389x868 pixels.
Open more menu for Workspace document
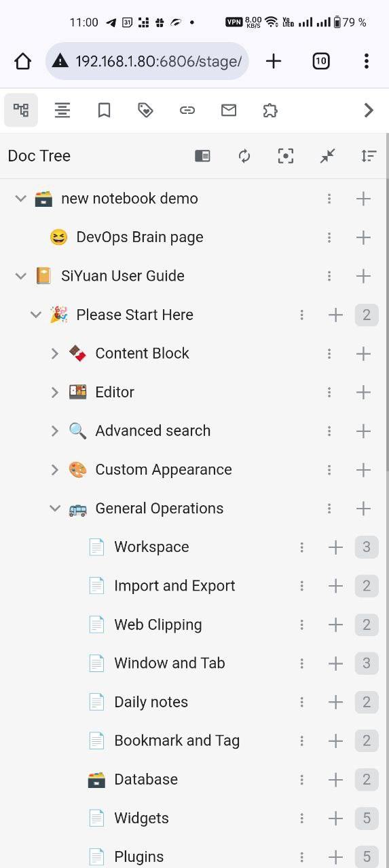[302, 547]
